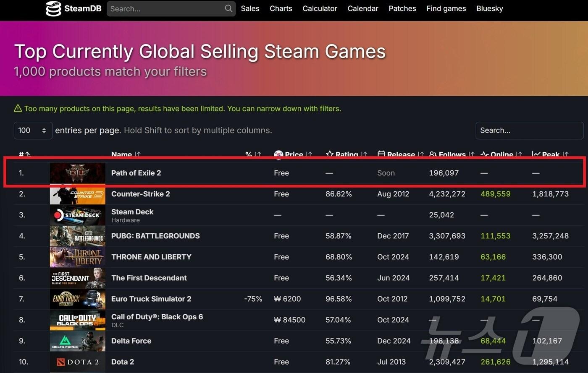Screen dimensions: 588x373
Task: Click the SteamDB logo icon
Action: [x=53, y=9]
